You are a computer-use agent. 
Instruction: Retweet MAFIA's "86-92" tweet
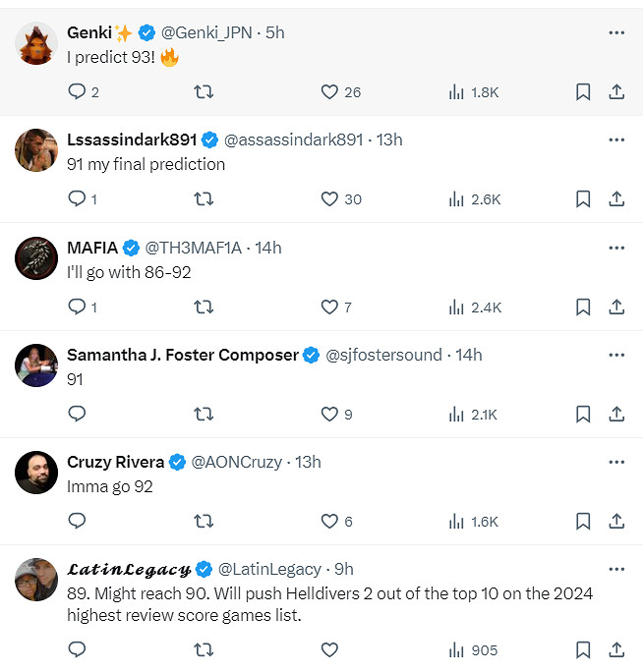[204, 307]
